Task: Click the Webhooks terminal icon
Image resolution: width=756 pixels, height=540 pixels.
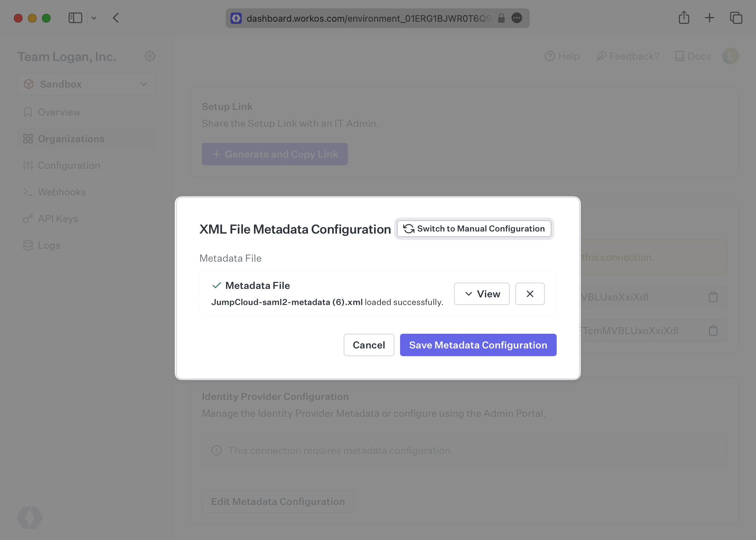Action: click(x=28, y=192)
